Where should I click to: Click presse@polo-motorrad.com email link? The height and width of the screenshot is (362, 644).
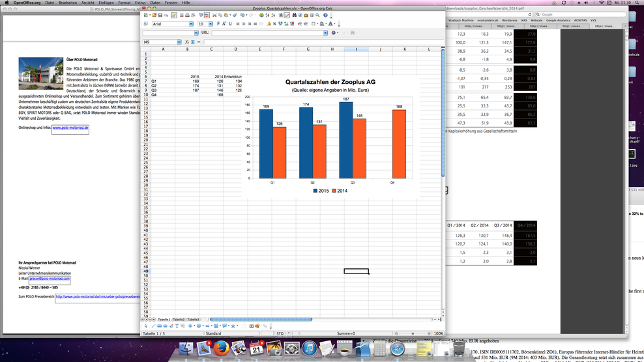pos(50,278)
